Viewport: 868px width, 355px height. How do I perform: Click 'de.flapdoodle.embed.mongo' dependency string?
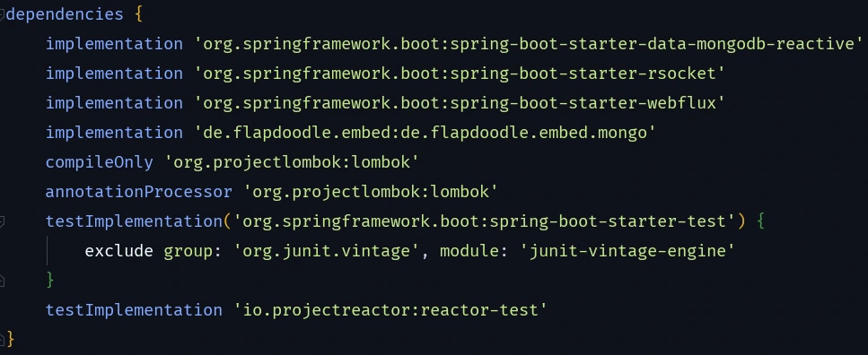pos(425,133)
